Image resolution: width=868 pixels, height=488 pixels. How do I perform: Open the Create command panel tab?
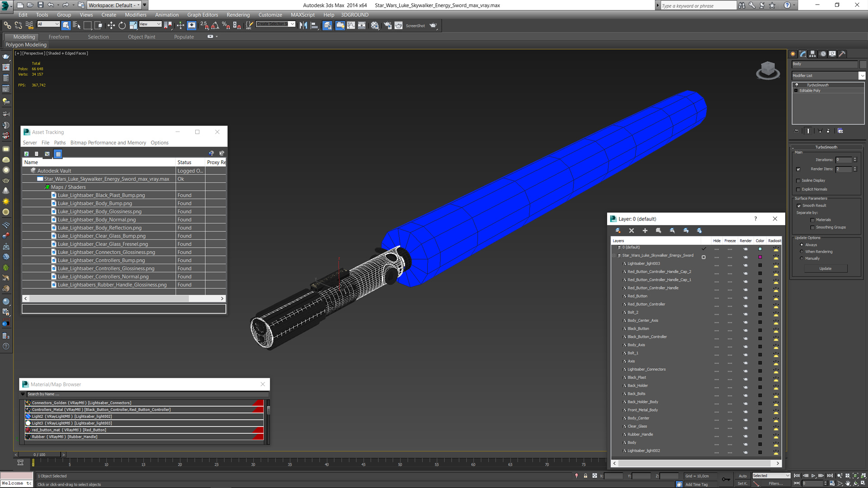click(x=793, y=54)
